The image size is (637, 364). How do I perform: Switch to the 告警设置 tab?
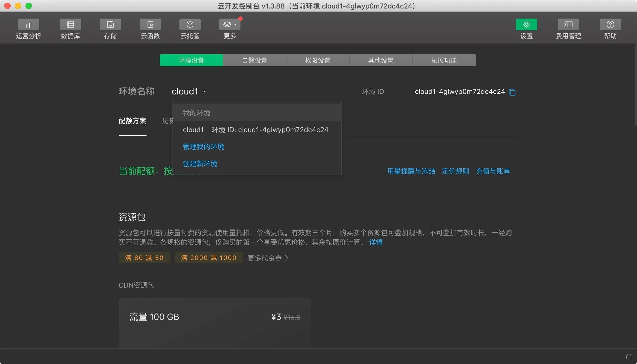pyautogui.click(x=254, y=60)
